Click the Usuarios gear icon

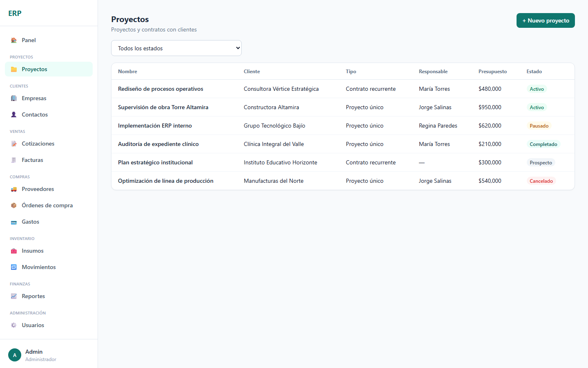[x=14, y=325]
